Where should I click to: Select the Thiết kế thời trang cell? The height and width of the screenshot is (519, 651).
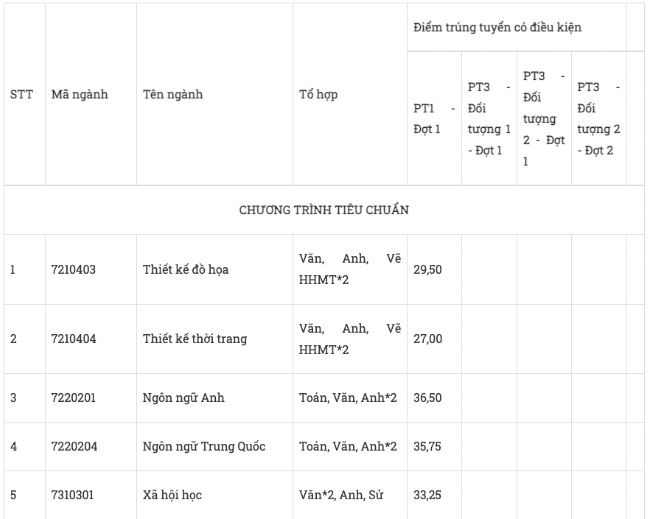[195, 339]
